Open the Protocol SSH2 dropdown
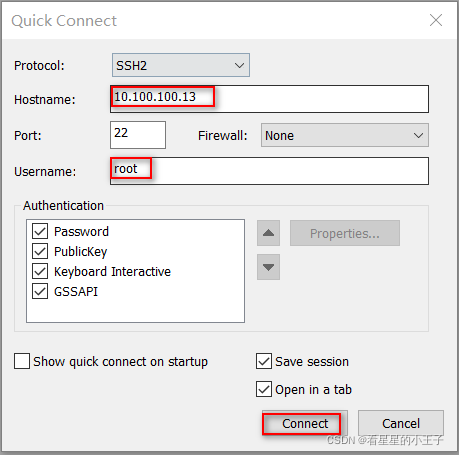Screen dimensions: 459x455 [x=181, y=65]
